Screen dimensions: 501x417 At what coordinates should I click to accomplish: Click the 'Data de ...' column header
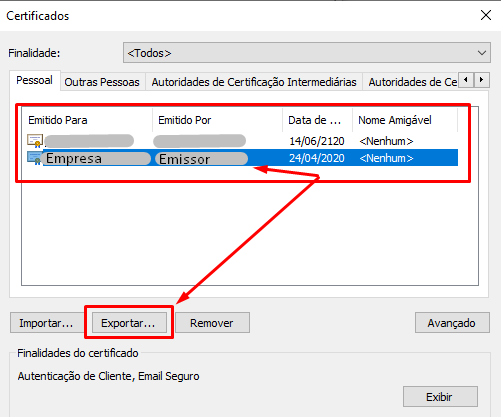coord(317,120)
